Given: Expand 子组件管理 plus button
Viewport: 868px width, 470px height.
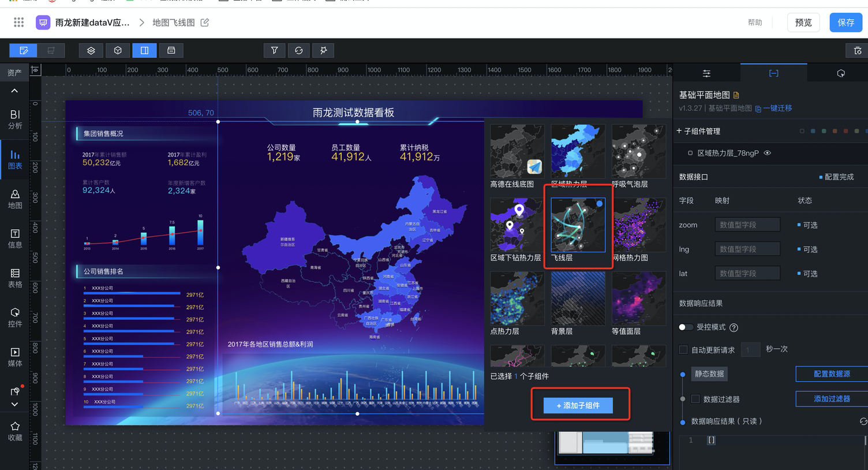Looking at the screenshot, I should click(x=679, y=131).
